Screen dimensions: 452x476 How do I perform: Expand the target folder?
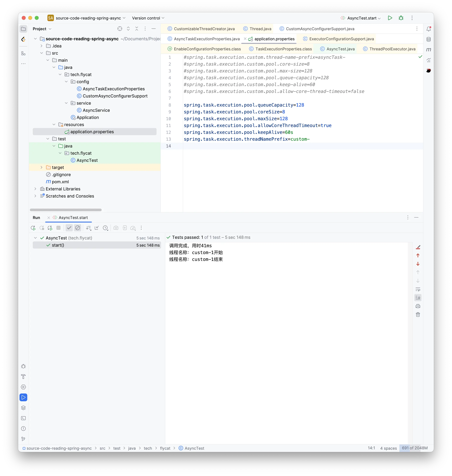point(41,167)
